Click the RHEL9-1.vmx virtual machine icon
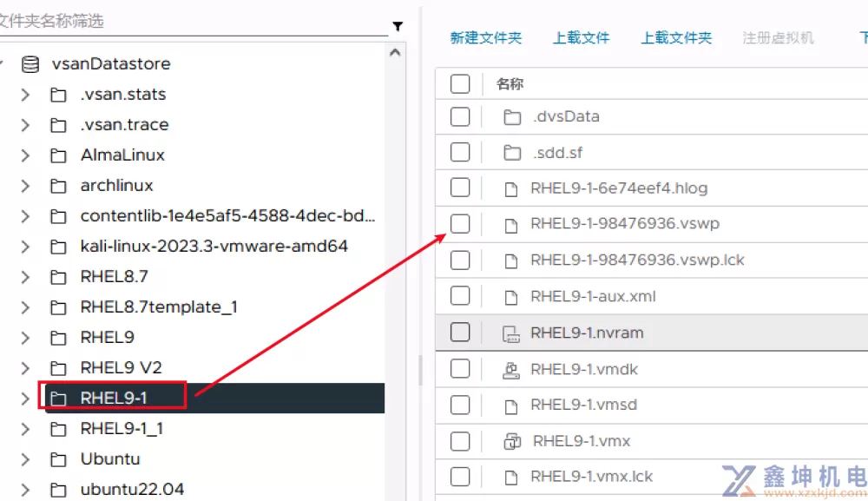The width and height of the screenshot is (868, 501). click(512, 442)
